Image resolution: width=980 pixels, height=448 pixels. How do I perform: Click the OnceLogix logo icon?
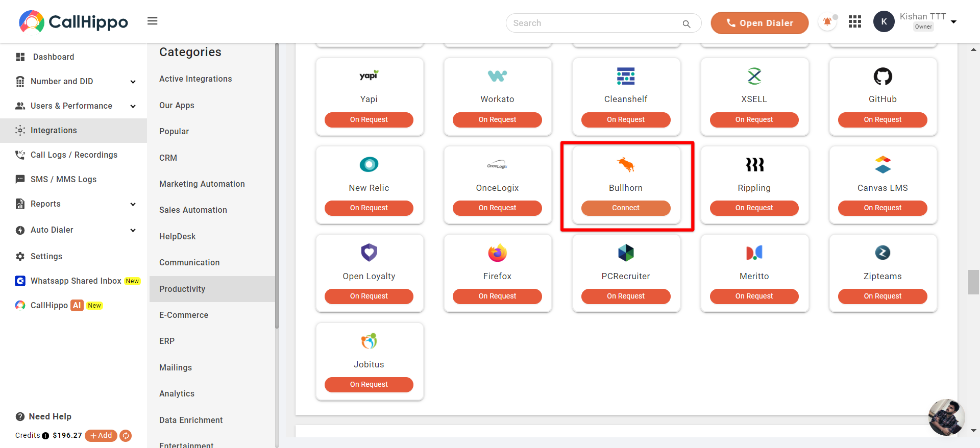tap(497, 165)
